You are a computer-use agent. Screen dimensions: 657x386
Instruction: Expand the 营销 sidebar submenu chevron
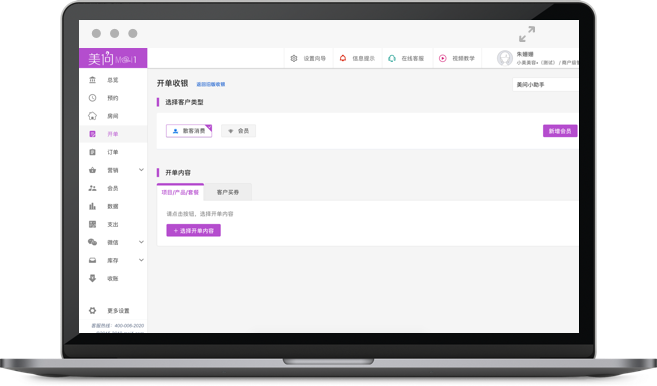[141, 170]
